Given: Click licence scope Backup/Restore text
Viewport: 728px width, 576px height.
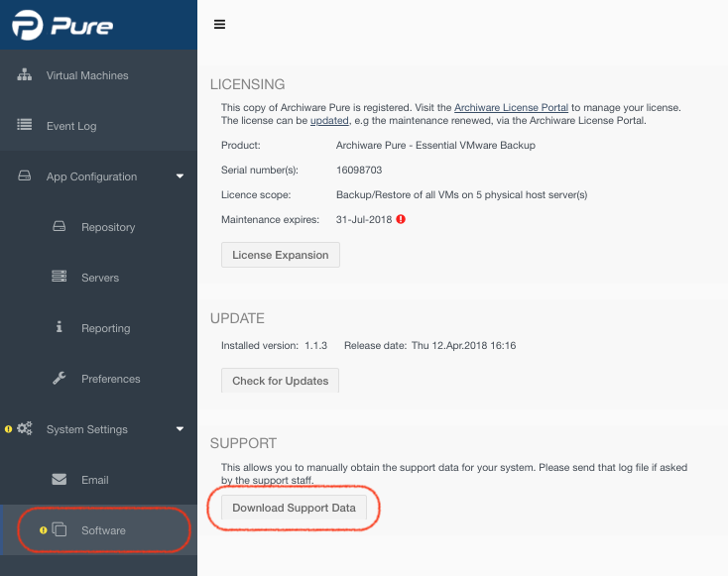Looking at the screenshot, I should click(x=461, y=195).
